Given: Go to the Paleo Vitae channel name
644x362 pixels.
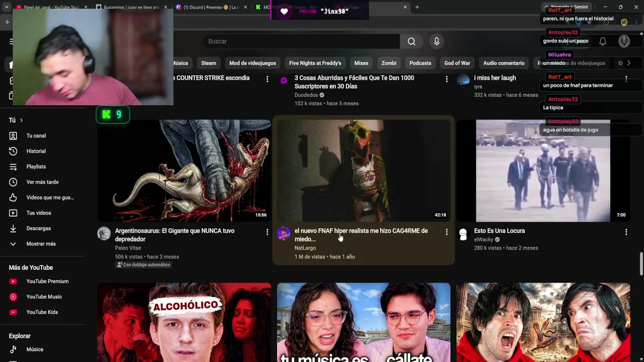Looking at the screenshot, I should click(128, 248).
